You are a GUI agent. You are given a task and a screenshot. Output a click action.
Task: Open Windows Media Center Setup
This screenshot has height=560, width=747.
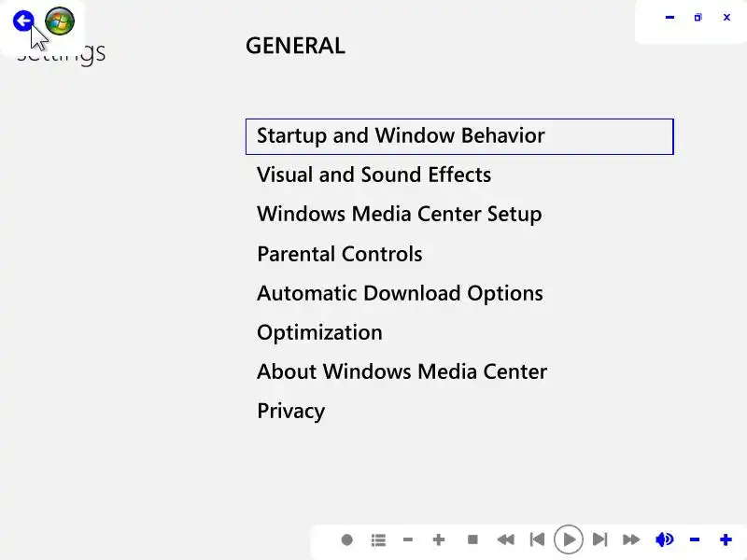tap(399, 215)
